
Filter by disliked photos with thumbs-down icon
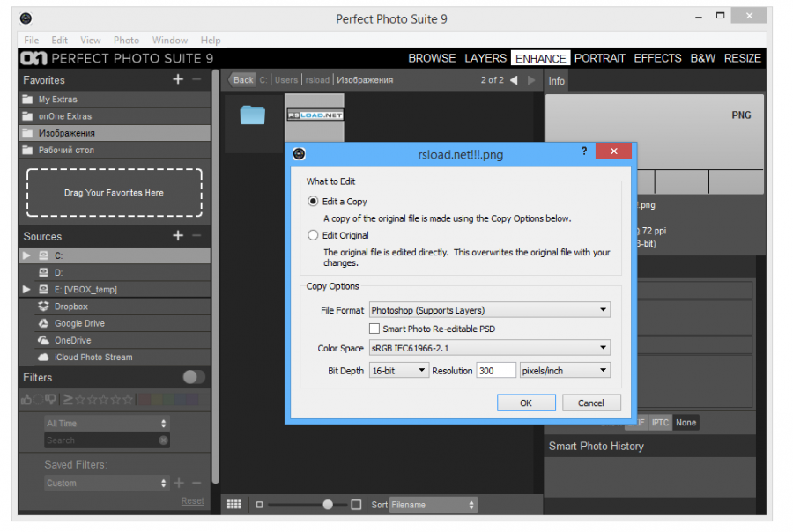coord(50,400)
